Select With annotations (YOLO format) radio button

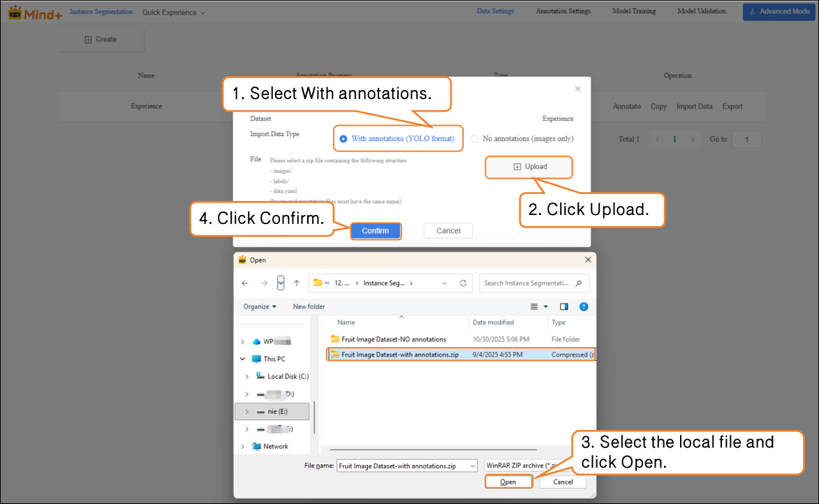coord(343,139)
